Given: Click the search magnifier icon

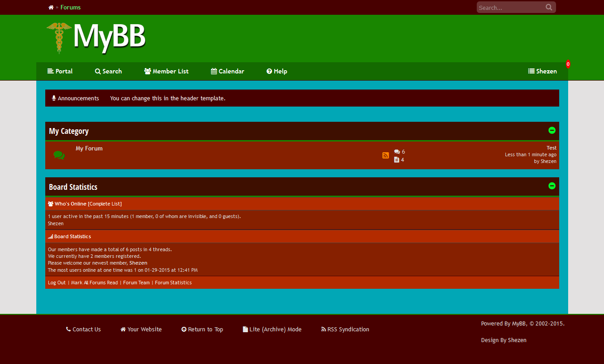Looking at the screenshot, I should tap(549, 7).
